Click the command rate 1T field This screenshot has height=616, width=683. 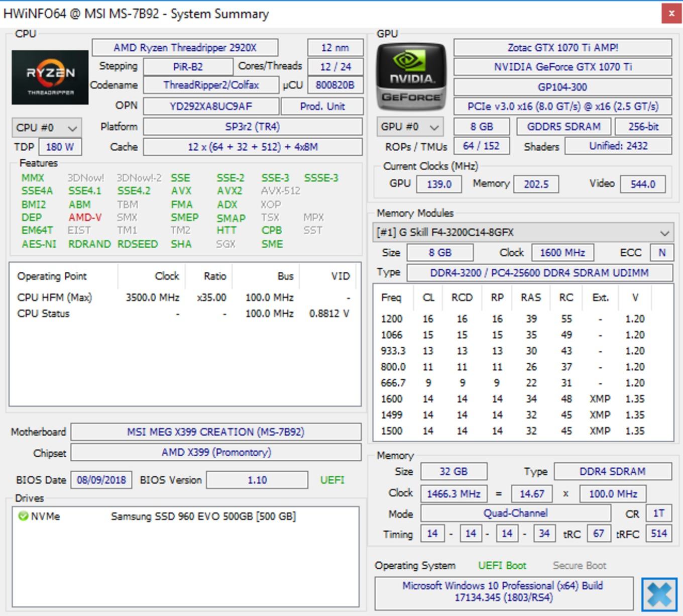(659, 514)
